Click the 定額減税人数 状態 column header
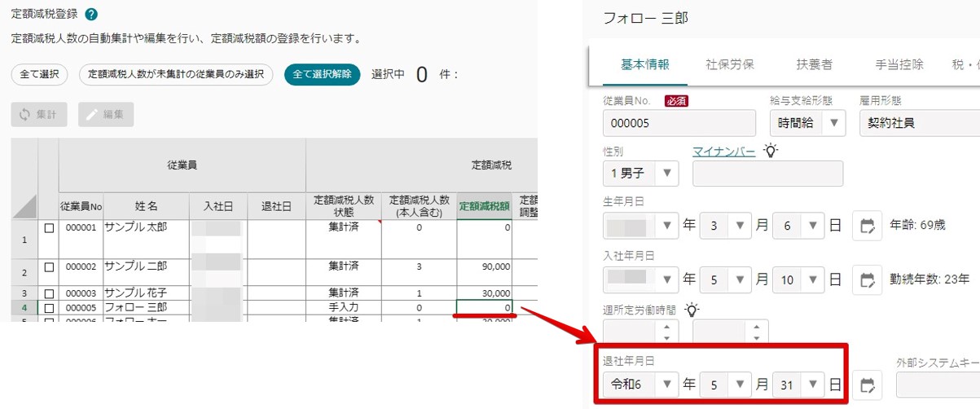 343,206
